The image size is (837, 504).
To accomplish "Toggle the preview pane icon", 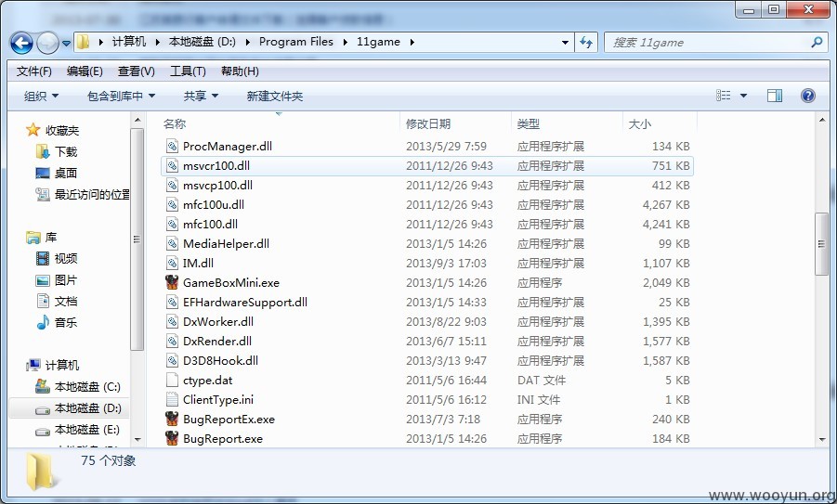I will 775,96.
